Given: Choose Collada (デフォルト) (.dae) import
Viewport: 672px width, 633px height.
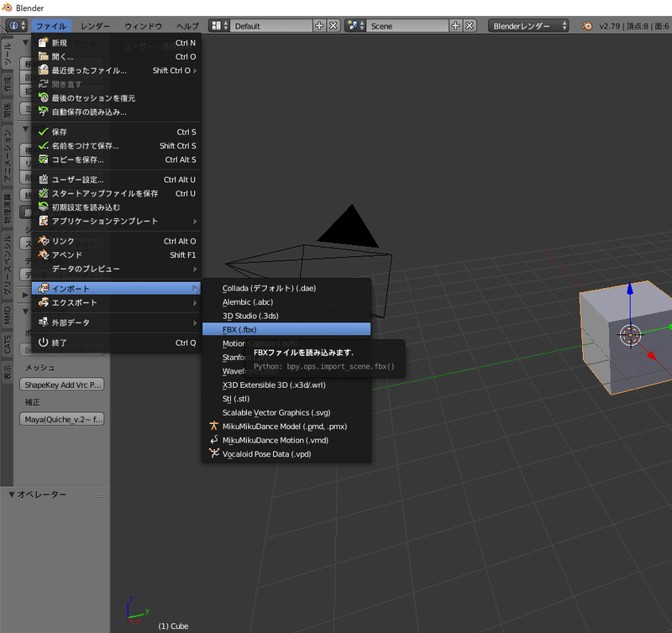Looking at the screenshot, I should [x=286, y=288].
